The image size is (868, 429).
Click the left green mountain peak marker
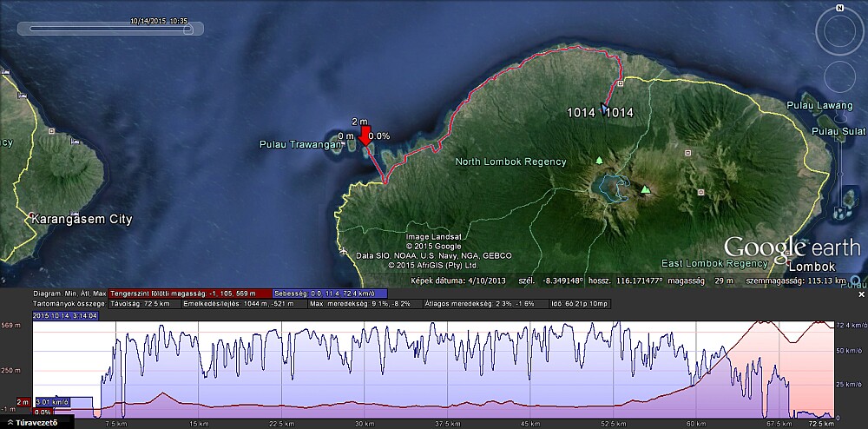click(598, 161)
